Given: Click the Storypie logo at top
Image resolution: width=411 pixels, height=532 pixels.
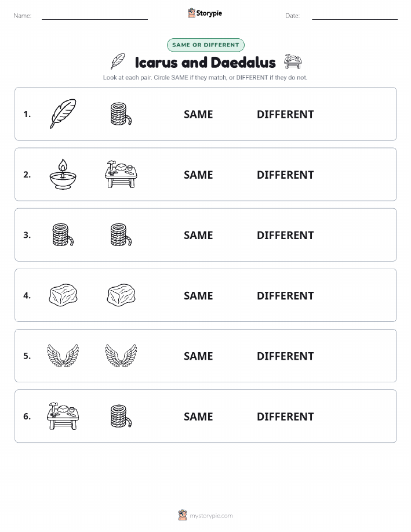Looking at the screenshot, I should (205, 13).
